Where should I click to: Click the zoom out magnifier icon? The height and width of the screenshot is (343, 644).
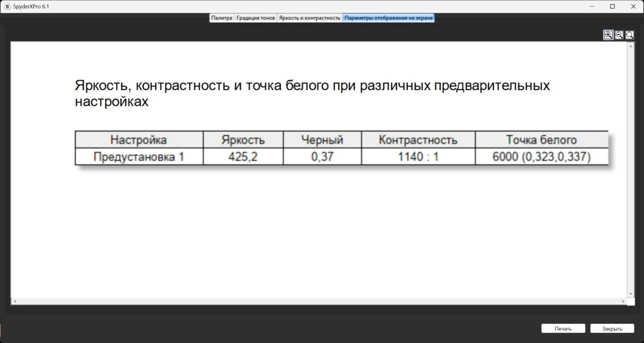pos(619,35)
